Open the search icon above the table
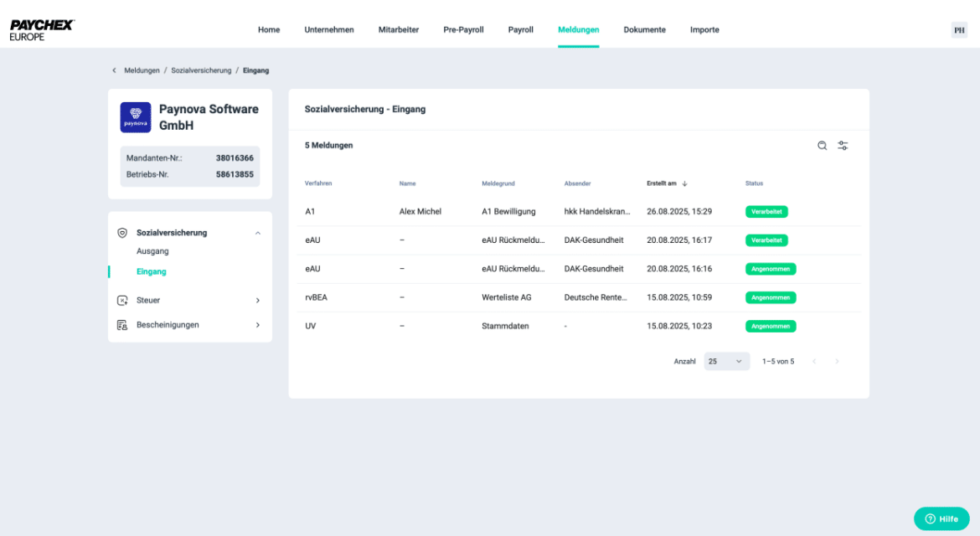 click(x=822, y=146)
